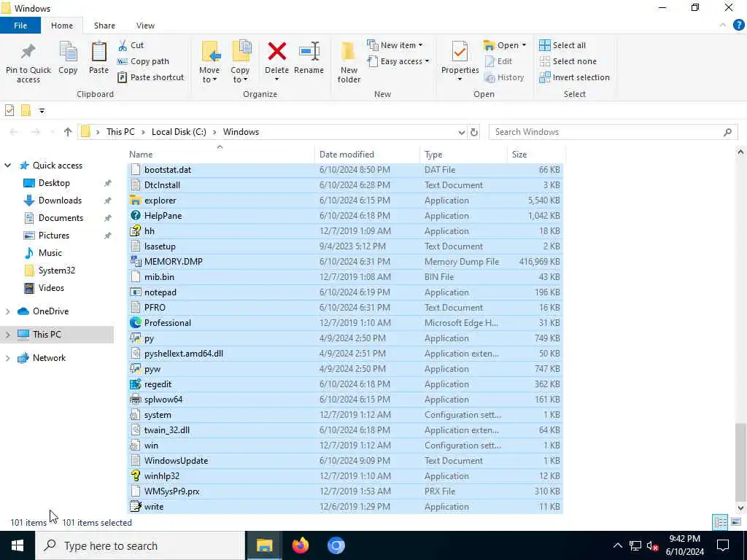Click Pin to Quick access icon

pos(28,52)
